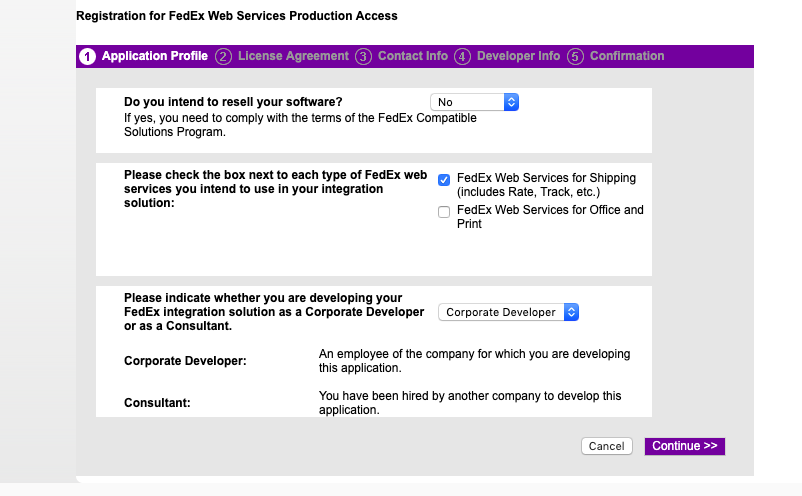802x496 pixels.
Task: Click the 'An employee of the company' description
Action: [x=474, y=361]
